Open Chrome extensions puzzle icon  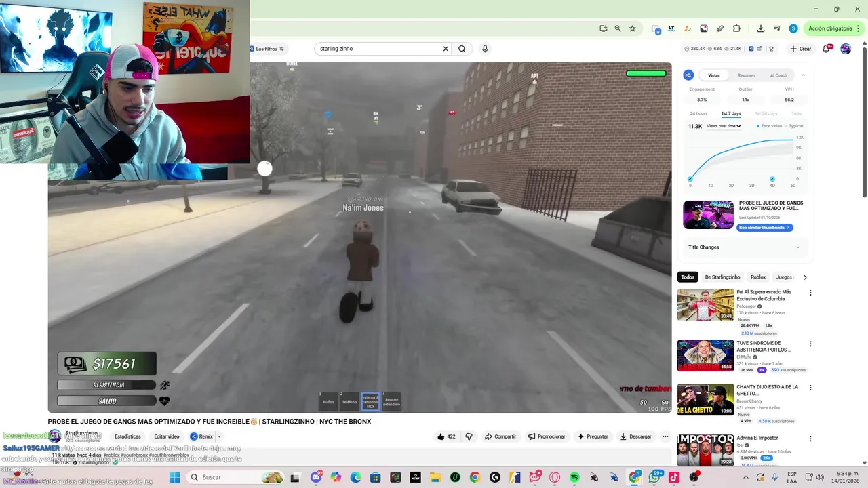point(737,28)
